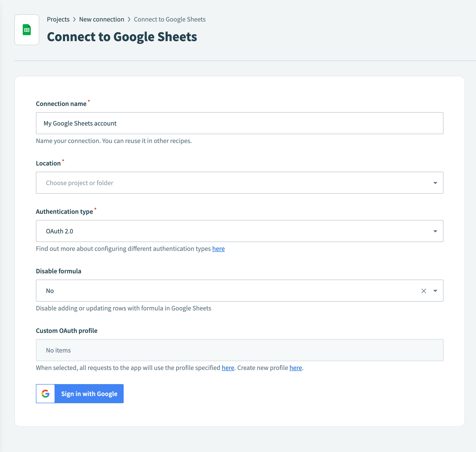Clear the Disable formula selection with the X
This screenshot has width=476, height=452.
click(x=424, y=291)
